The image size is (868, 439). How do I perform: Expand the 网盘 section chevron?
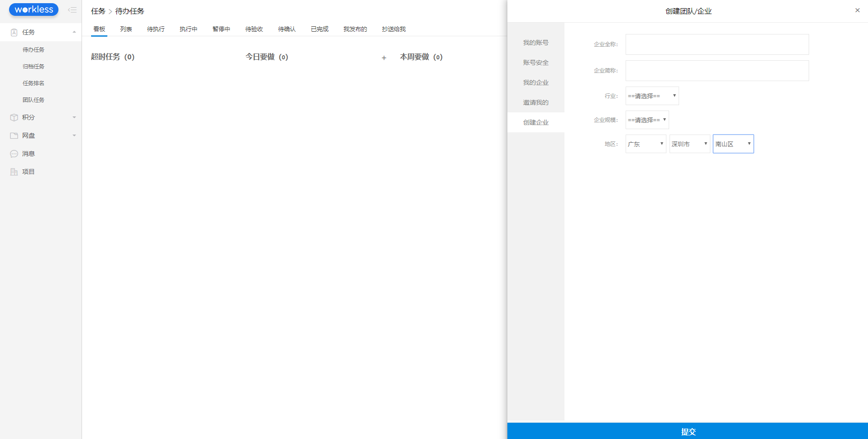[x=74, y=135]
